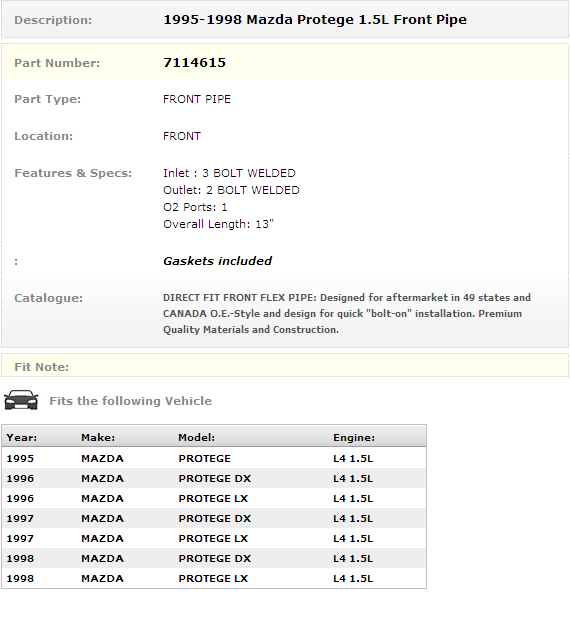Click MAZDA in the 1995 row
570x634 pixels.
point(102,459)
